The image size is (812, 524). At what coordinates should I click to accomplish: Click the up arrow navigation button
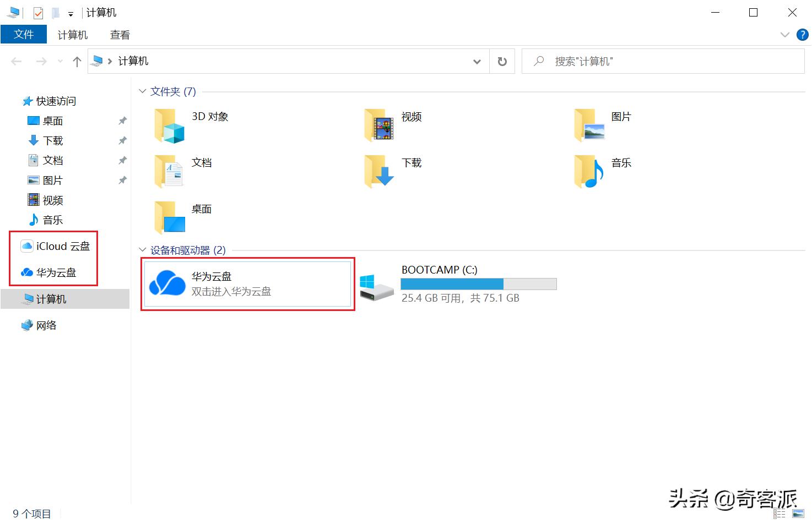point(77,62)
